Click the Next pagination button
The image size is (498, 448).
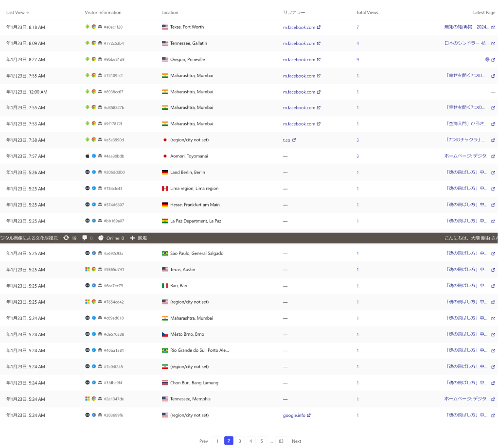coord(296,441)
